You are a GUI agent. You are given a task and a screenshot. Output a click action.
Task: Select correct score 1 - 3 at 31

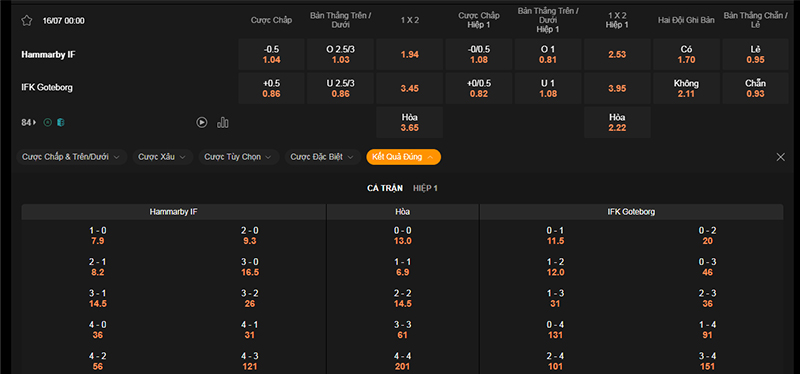(555, 298)
